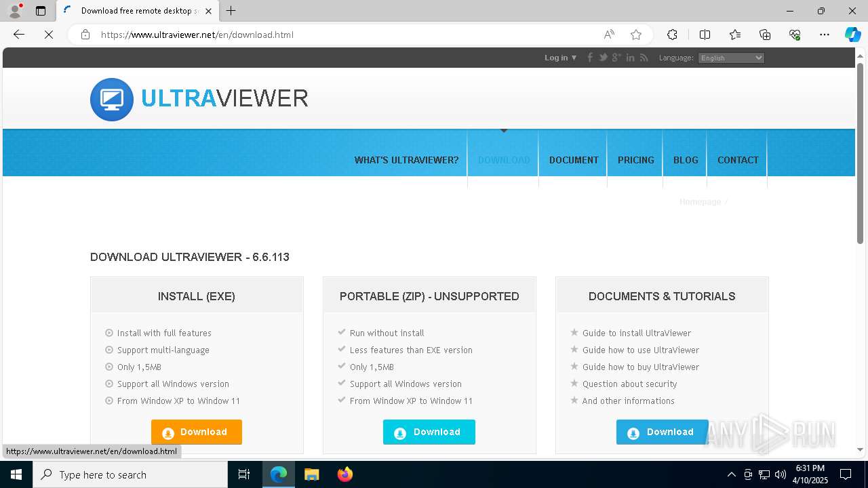Open UltraViewer Facebook icon
The width and height of the screenshot is (868, 488).
[x=590, y=58]
